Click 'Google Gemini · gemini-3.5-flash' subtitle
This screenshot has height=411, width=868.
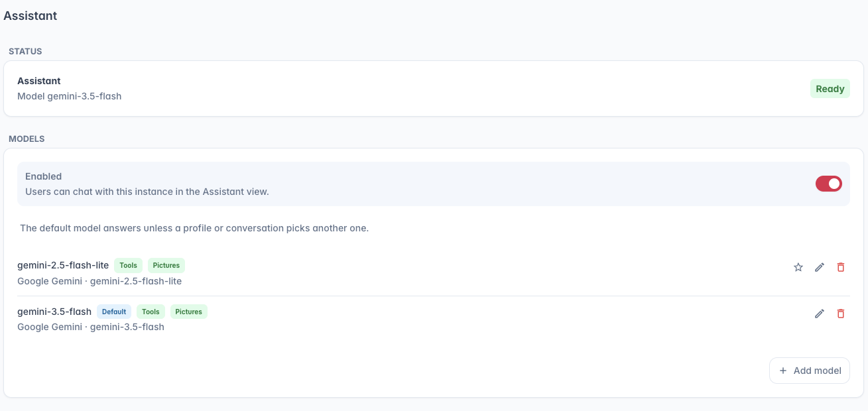[91, 327]
